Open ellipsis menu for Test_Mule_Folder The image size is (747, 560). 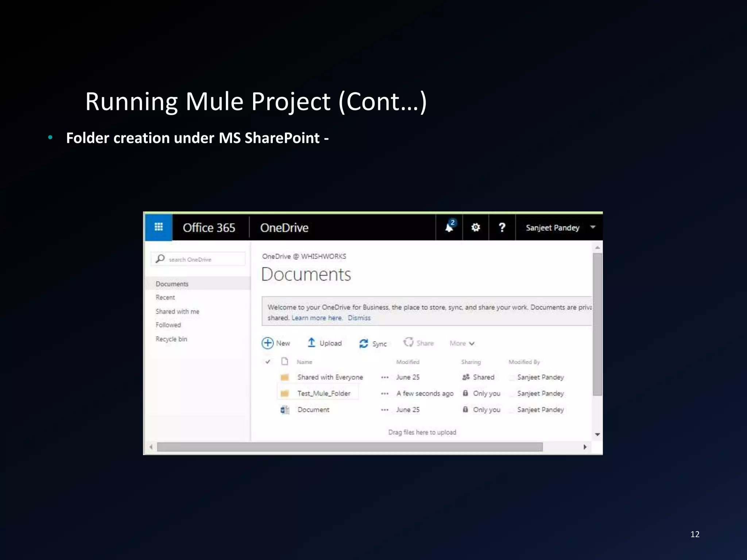click(385, 394)
